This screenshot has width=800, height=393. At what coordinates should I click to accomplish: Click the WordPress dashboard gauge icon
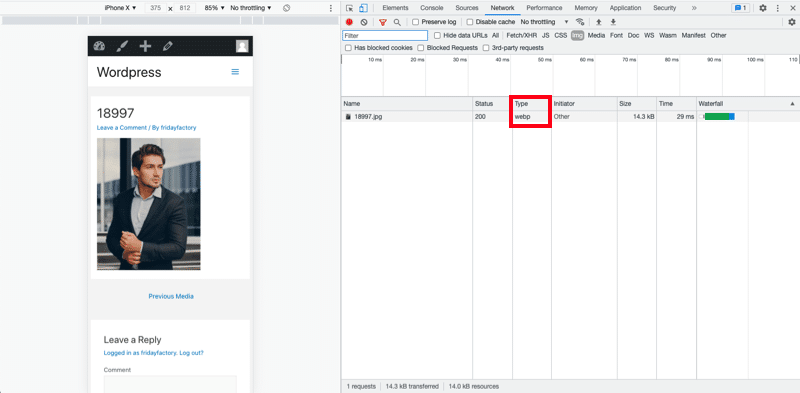pyautogui.click(x=99, y=46)
